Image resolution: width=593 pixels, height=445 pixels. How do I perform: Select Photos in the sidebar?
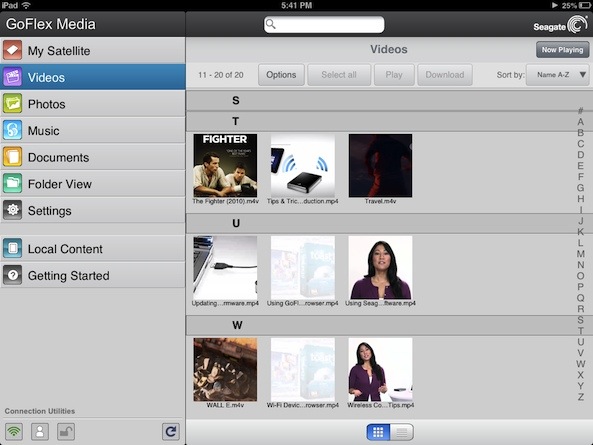pyautogui.click(x=93, y=104)
